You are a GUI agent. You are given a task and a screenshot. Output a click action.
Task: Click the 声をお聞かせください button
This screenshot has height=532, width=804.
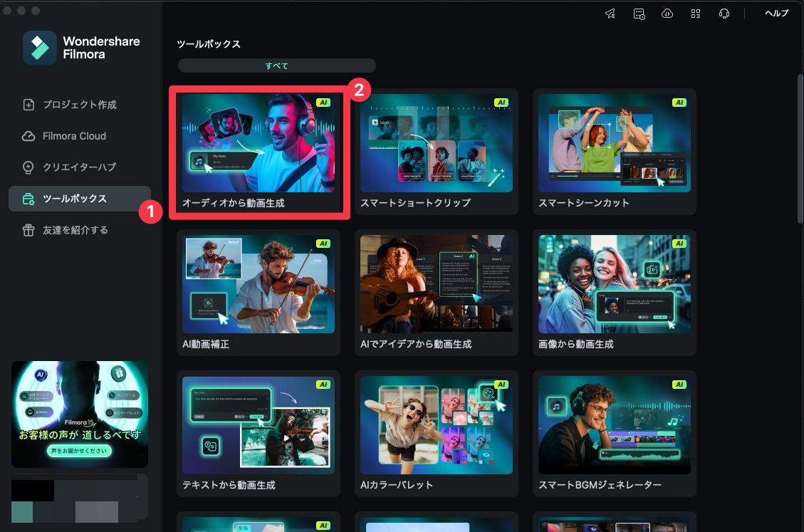(x=79, y=452)
